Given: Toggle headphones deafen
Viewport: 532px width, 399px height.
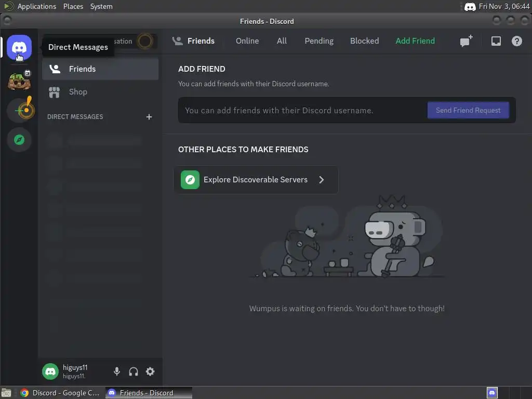Looking at the screenshot, I should 134,371.
